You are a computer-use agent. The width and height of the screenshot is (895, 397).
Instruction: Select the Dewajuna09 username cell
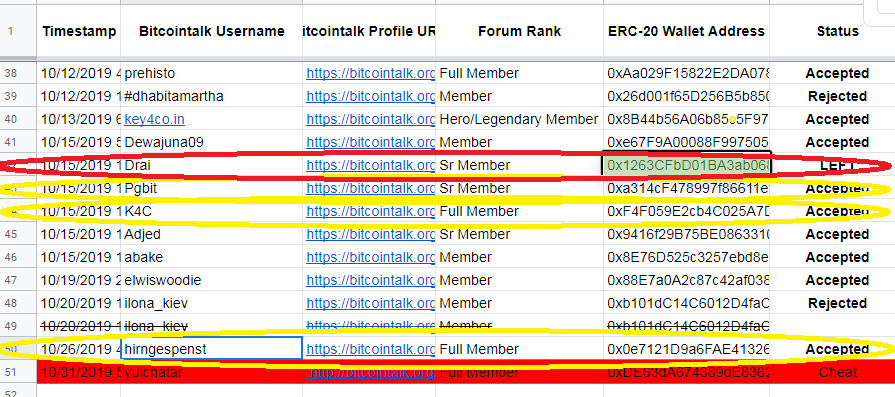coord(211,142)
